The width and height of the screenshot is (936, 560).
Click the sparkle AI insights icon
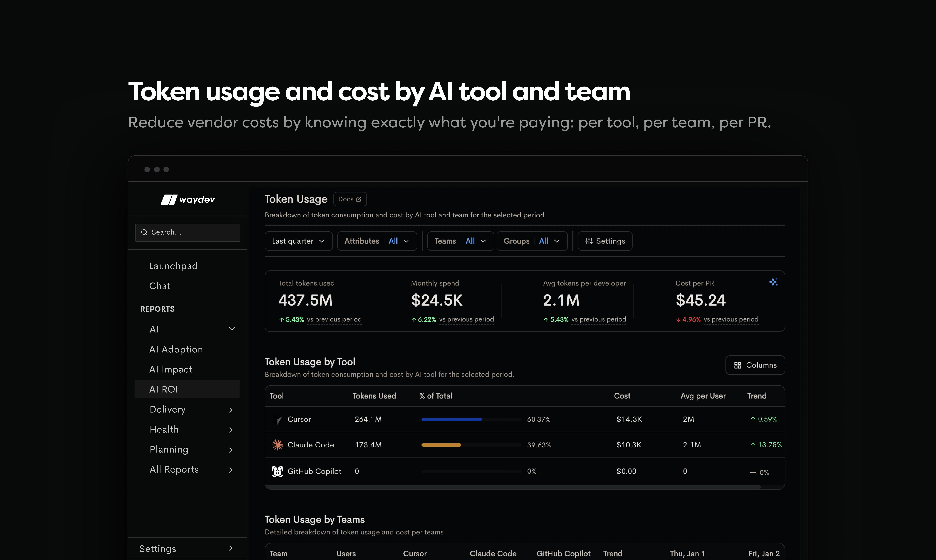coord(773,282)
